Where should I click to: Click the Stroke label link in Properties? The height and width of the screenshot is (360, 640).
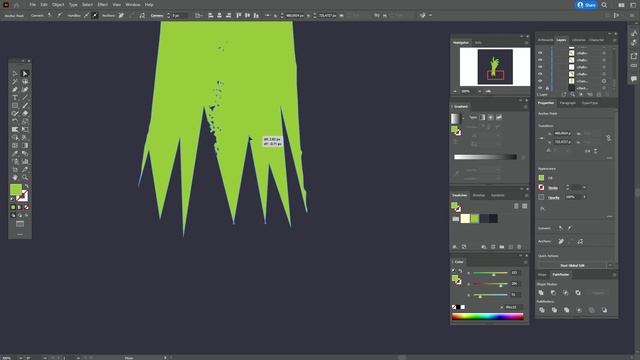tap(553, 188)
